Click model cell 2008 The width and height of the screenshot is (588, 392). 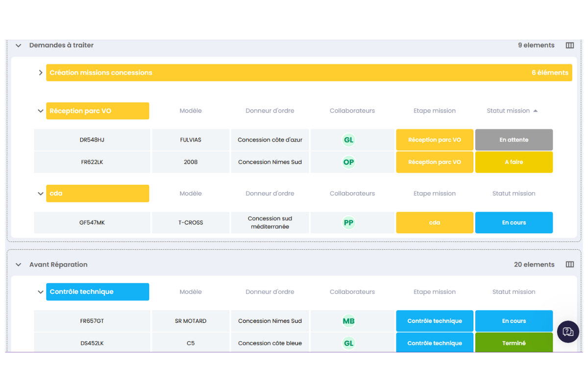191,162
